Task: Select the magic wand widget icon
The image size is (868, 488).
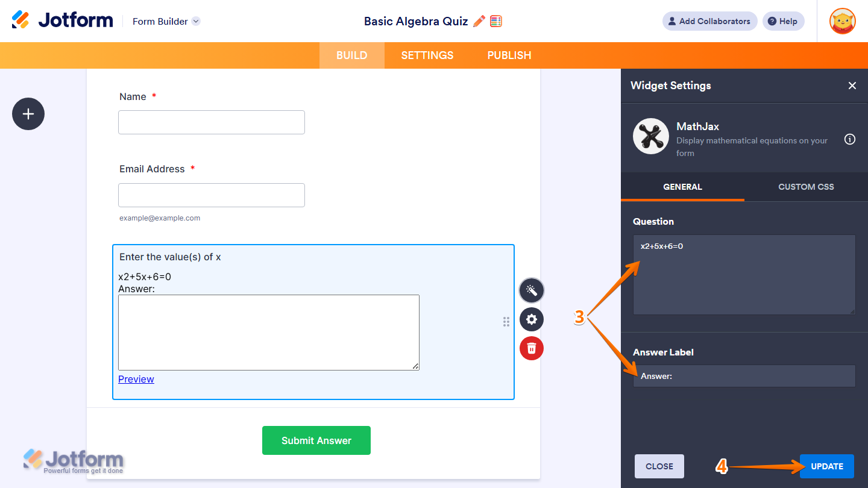Action: pyautogui.click(x=531, y=290)
